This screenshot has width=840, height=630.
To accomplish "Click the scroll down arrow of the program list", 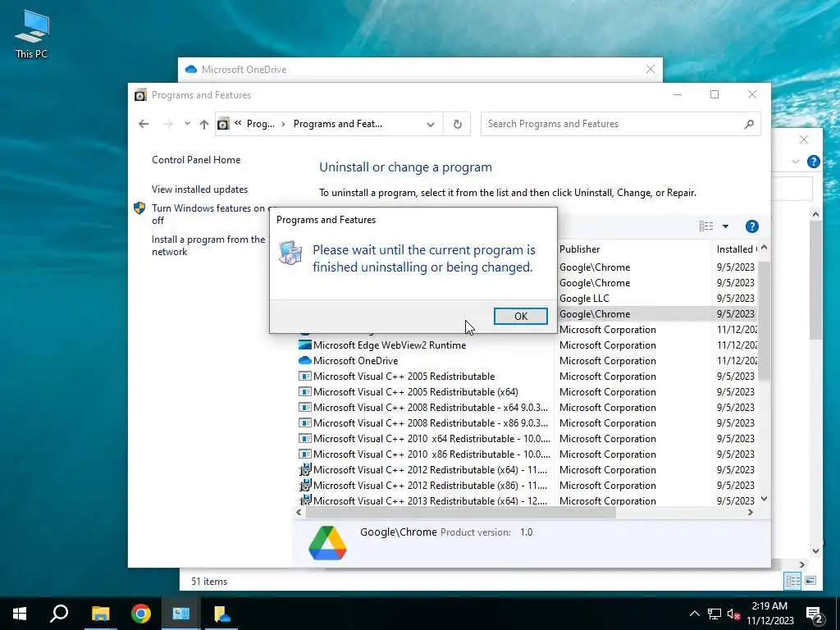I will pyautogui.click(x=764, y=499).
